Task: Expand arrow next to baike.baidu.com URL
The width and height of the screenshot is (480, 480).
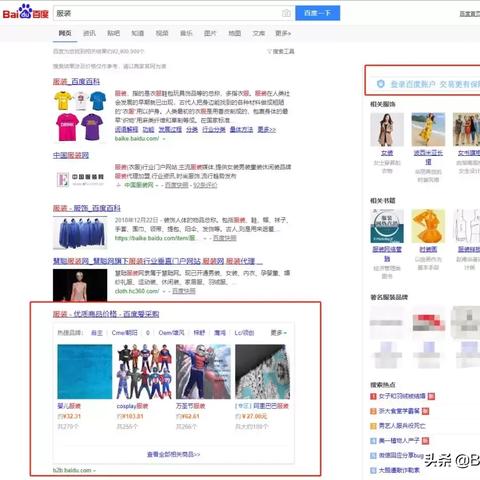Action: pyautogui.click(x=164, y=139)
